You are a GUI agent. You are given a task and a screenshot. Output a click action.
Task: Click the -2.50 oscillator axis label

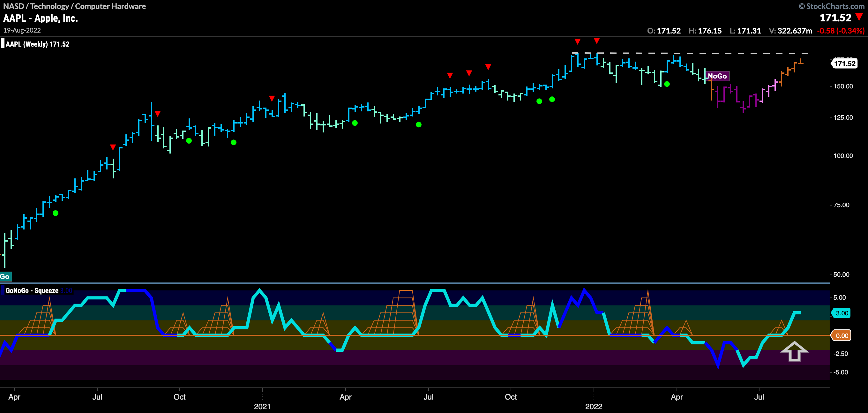[x=841, y=354]
